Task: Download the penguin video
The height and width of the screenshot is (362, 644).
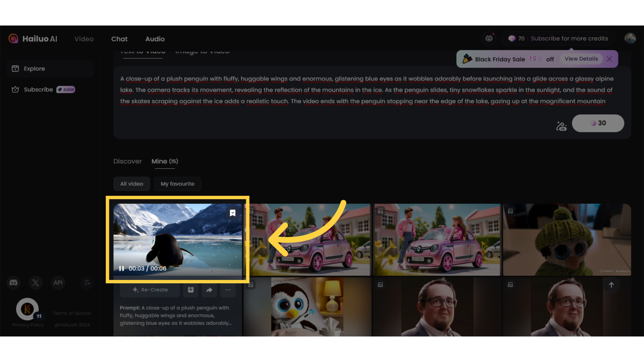Action: pos(191,290)
